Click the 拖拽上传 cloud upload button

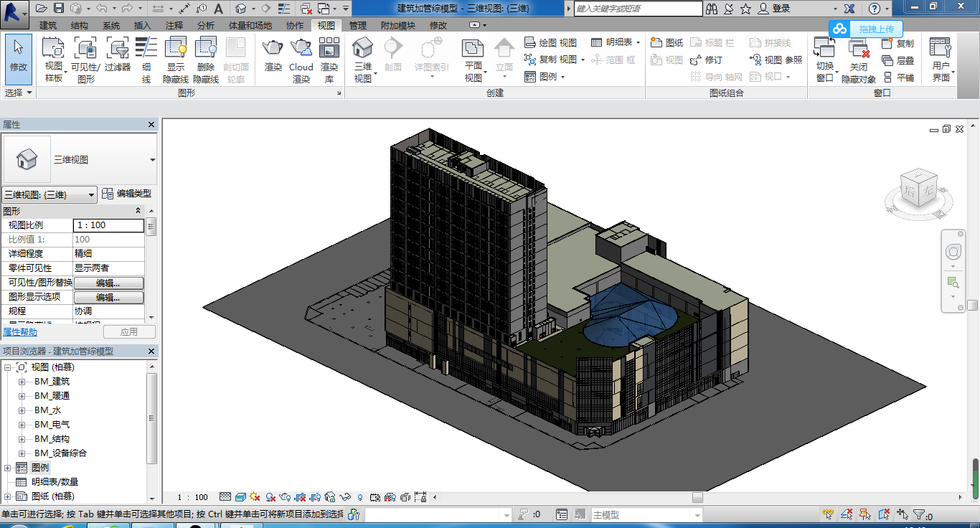click(865, 29)
